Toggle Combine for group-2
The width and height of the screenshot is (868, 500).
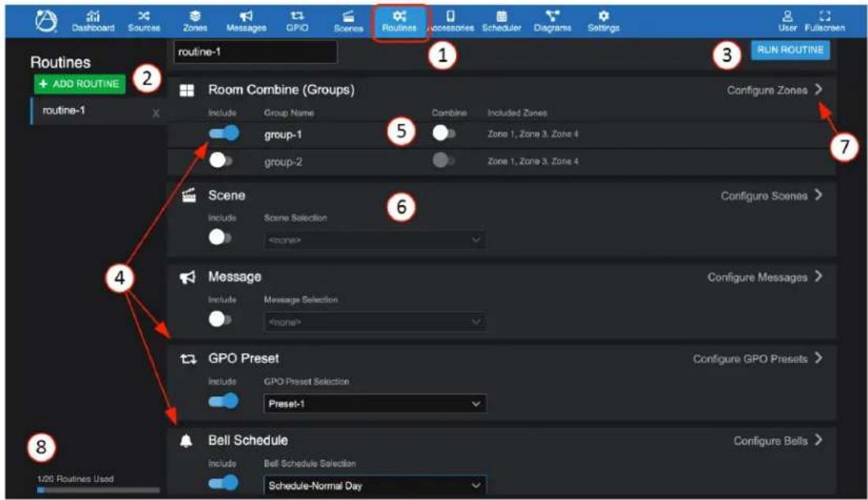point(444,160)
